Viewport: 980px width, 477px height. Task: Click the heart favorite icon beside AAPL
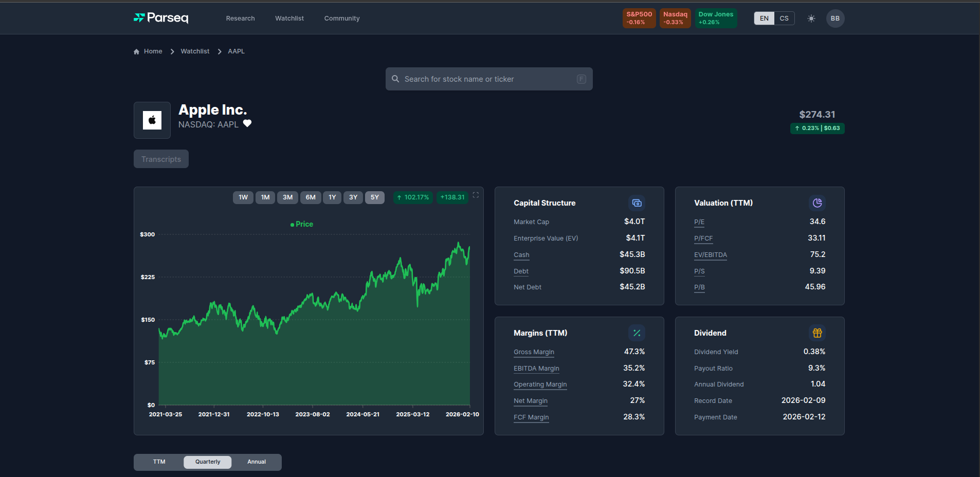(x=247, y=123)
